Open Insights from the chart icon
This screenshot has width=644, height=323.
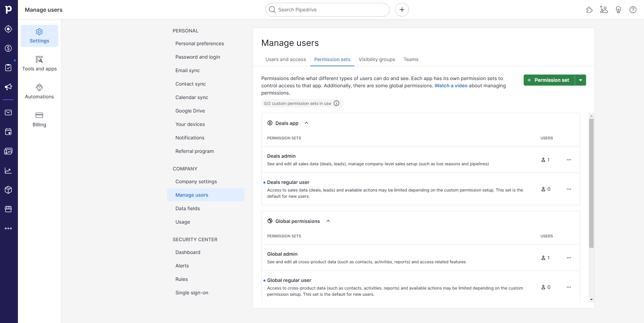click(8, 170)
